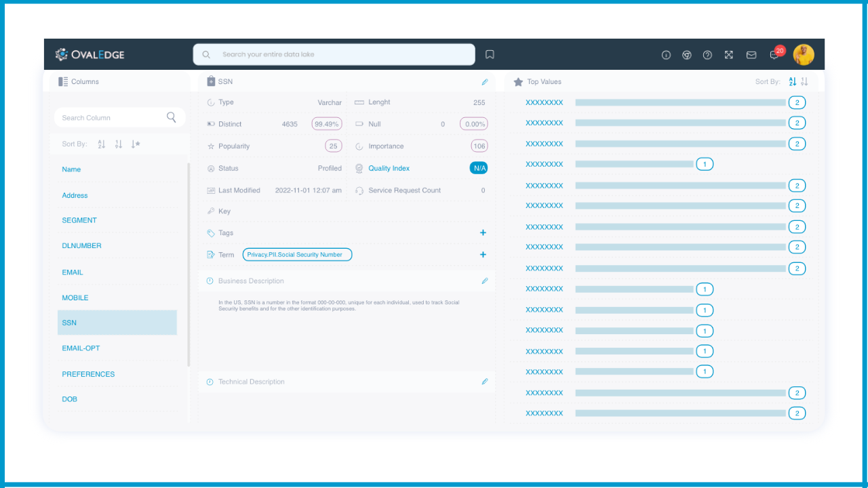This screenshot has width=868, height=488.
Task: Click the fullscreen expand icon in the header
Action: pos(729,55)
